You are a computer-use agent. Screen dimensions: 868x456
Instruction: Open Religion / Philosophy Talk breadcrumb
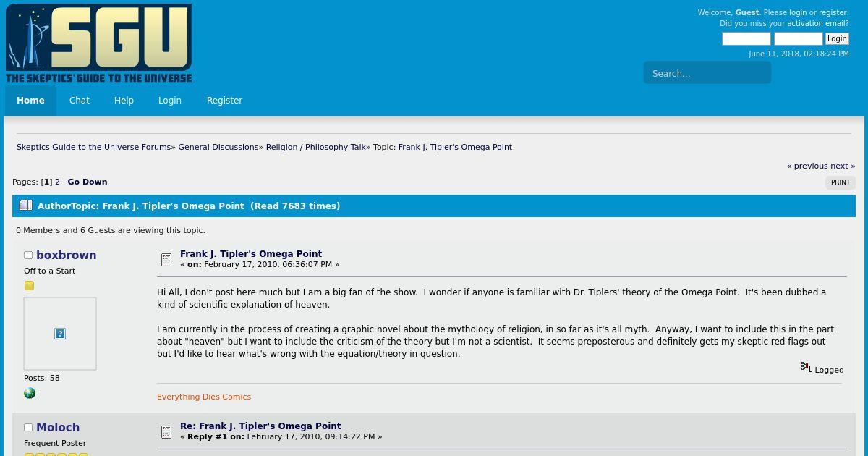pos(316,147)
